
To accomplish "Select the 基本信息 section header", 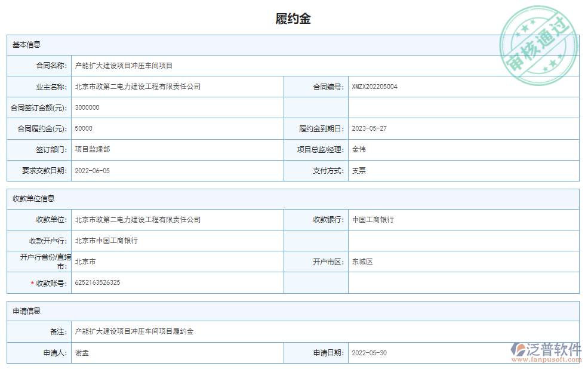I will tap(27, 45).
